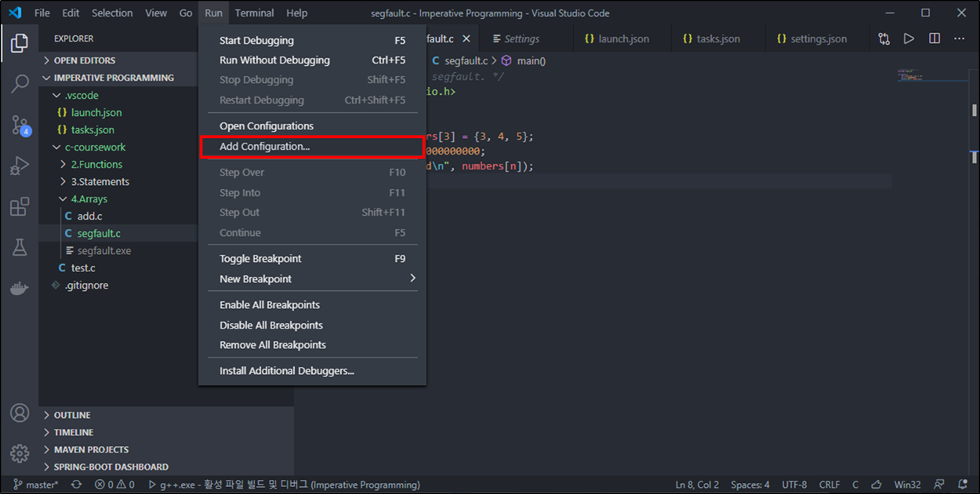Close the segfault.c editor tab

point(466,38)
